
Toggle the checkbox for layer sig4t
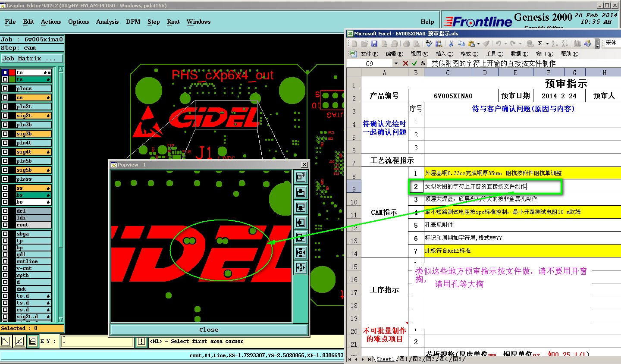coord(5,152)
